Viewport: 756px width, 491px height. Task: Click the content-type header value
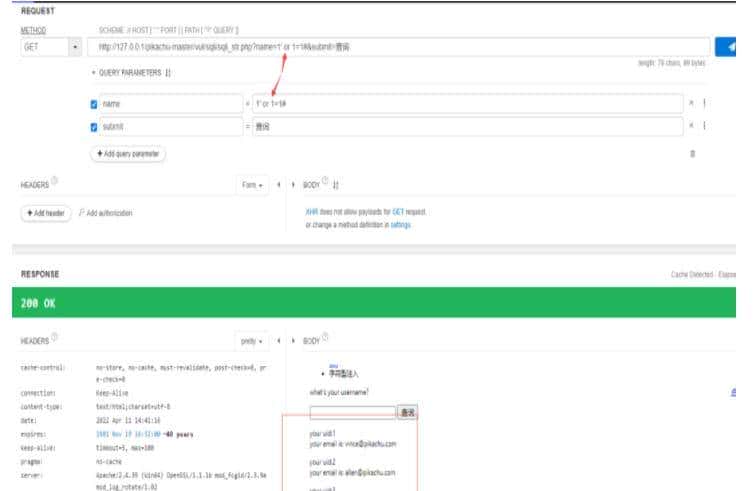point(133,407)
